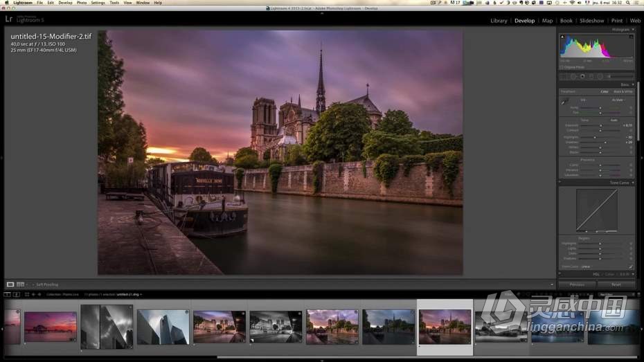Screen dimensions: 644x362
Task: Click the Exposure slider handle
Action: point(600,125)
